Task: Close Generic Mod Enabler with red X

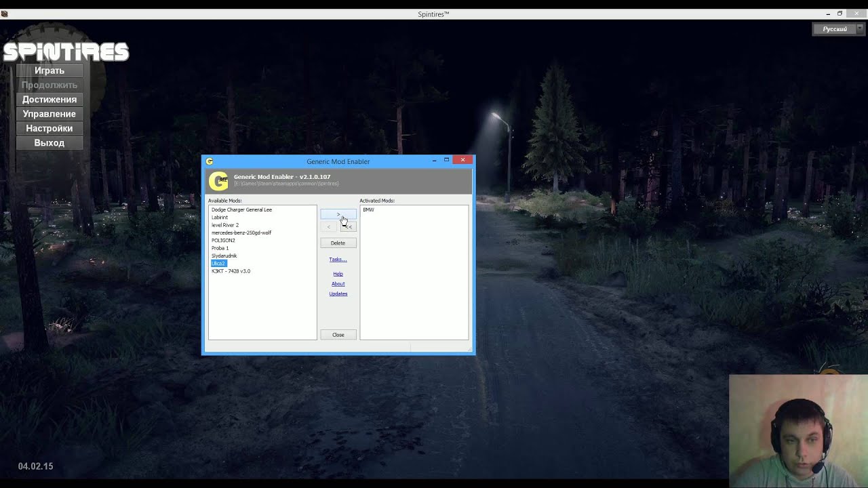Action: click(x=462, y=160)
